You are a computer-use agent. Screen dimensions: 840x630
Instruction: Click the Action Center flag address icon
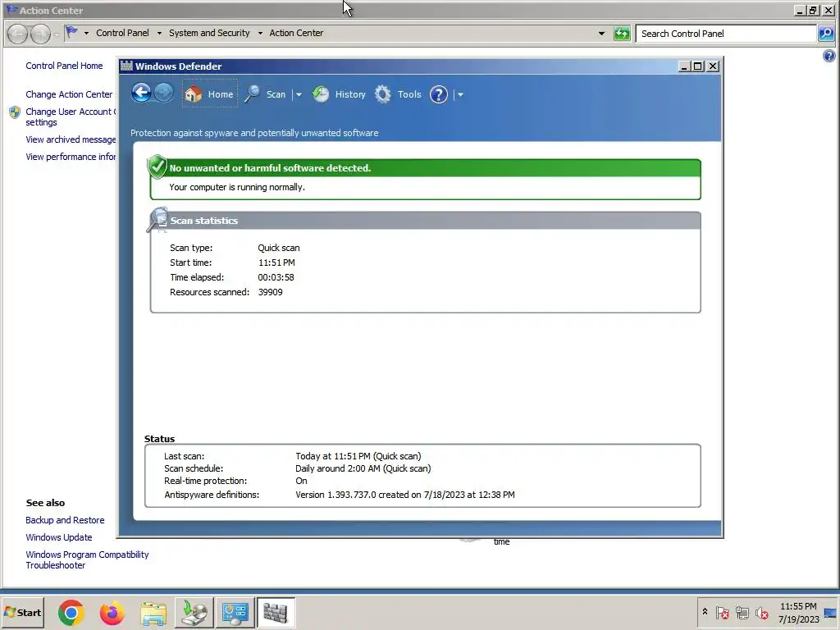click(72, 33)
